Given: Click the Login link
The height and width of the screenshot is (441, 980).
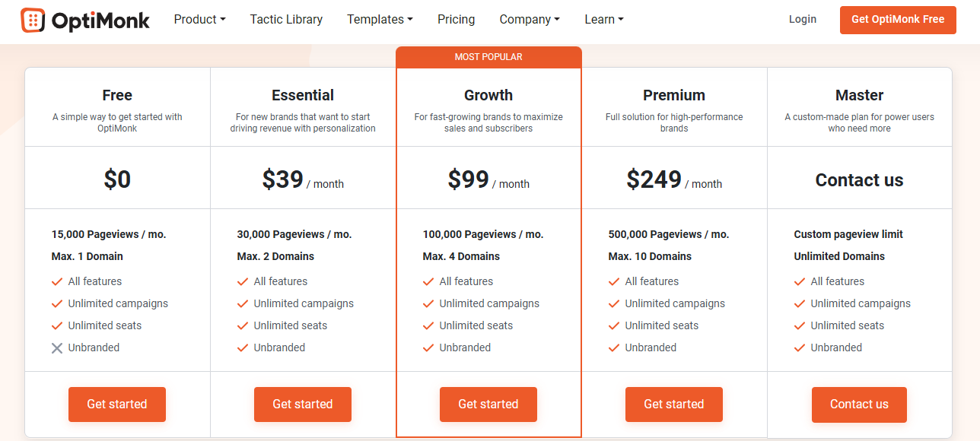Looking at the screenshot, I should coord(803,20).
